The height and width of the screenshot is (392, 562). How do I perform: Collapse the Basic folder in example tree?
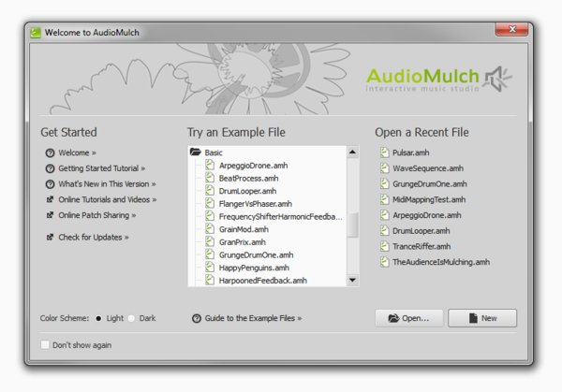196,152
